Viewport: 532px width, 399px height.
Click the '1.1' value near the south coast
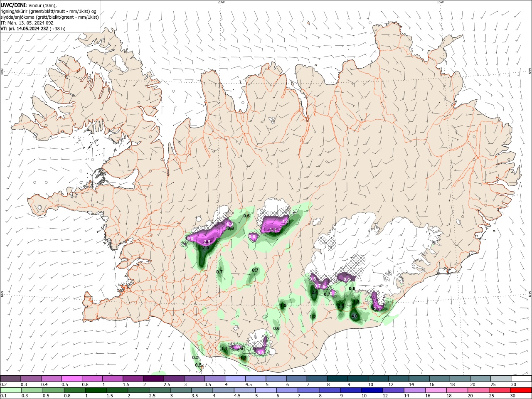click(x=224, y=349)
